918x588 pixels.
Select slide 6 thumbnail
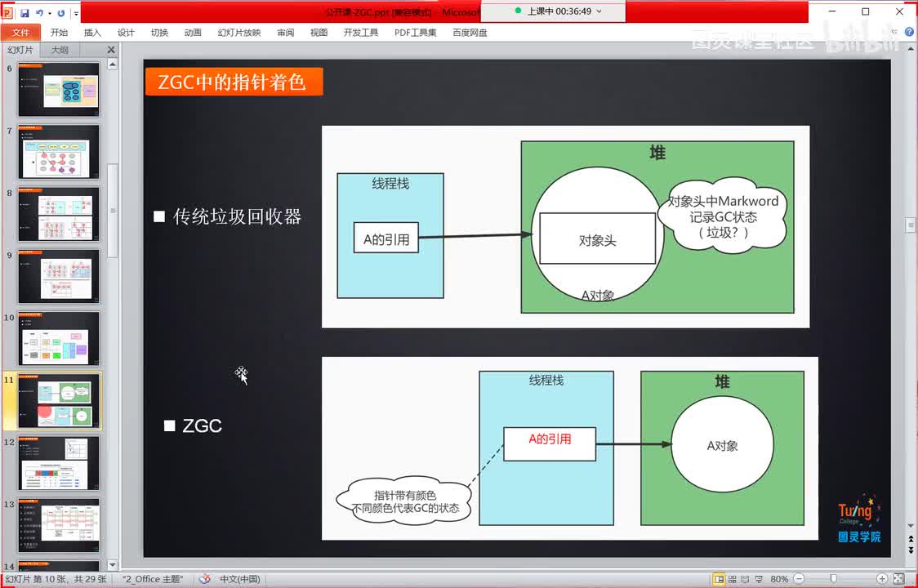coord(59,90)
